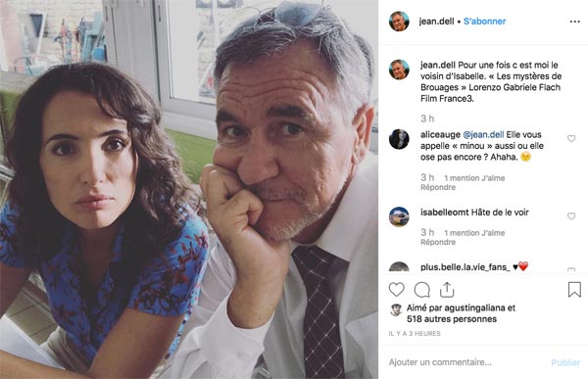
Task: Open the comment bubble icon
Action: 421,290
